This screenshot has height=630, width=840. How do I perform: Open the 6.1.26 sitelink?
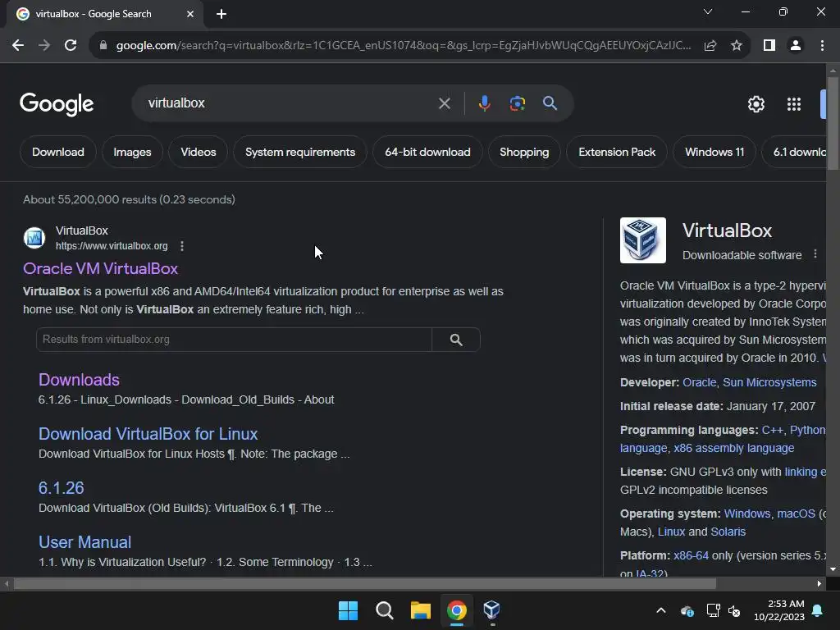61,488
